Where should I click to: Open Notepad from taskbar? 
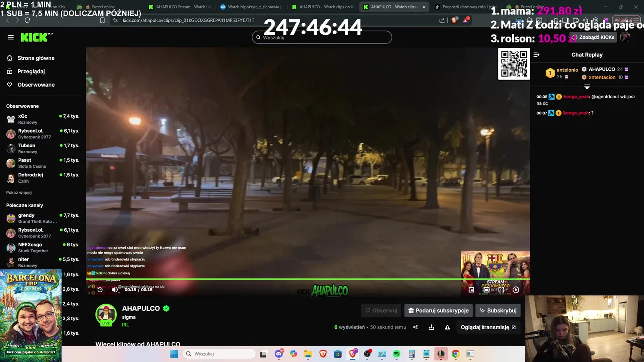point(426,354)
